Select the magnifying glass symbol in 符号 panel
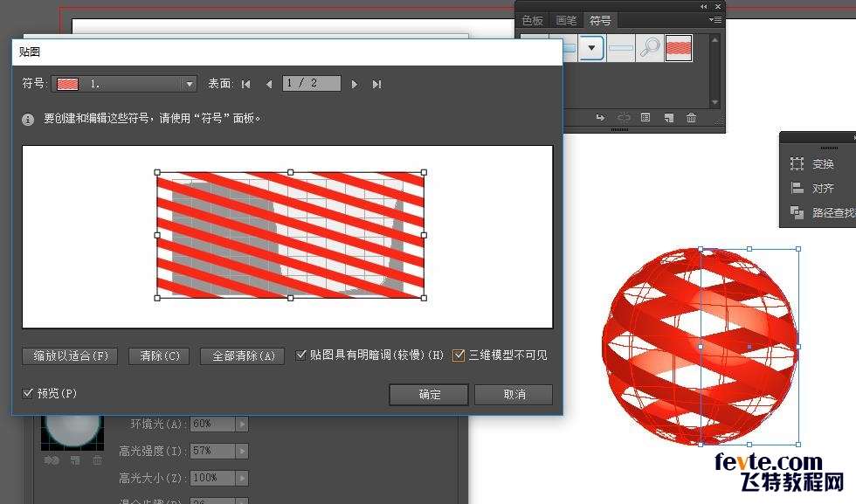Image resolution: width=856 pixels, height=504 pixels. (650, 47)
